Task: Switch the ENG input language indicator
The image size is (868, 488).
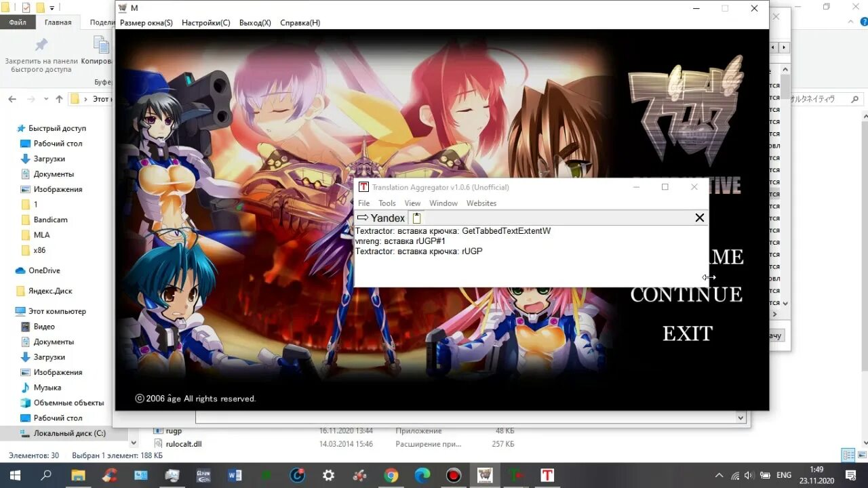Action: pos(784,475)
